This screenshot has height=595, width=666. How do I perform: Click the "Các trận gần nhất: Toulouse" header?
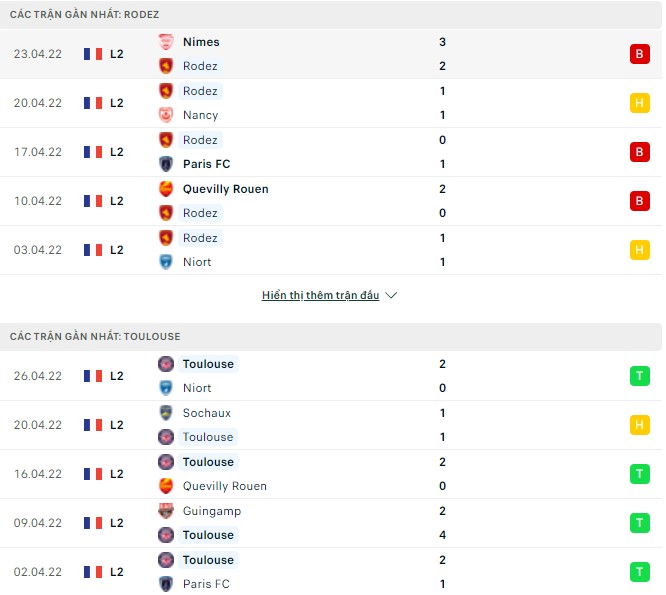pyautogui.click(x=95, y=337)
